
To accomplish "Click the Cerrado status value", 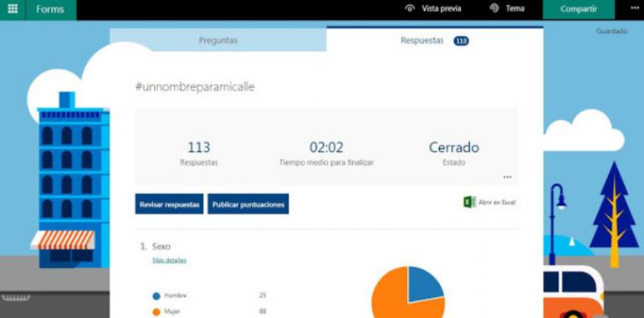I will pos(454,147).
